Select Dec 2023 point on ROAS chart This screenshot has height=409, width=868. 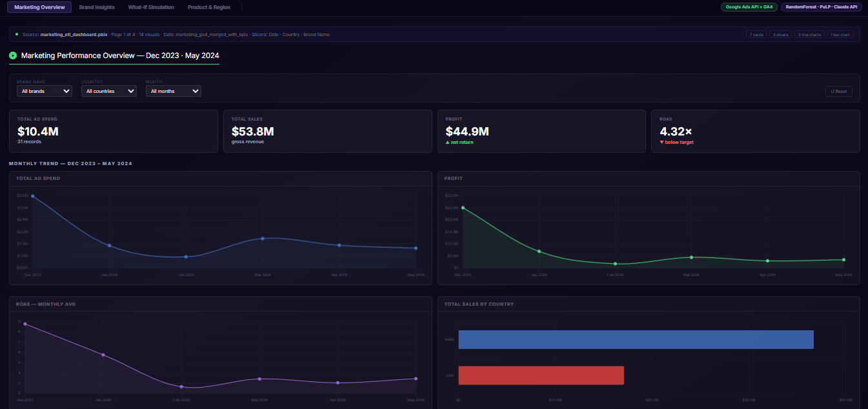(x=25, y=324)
